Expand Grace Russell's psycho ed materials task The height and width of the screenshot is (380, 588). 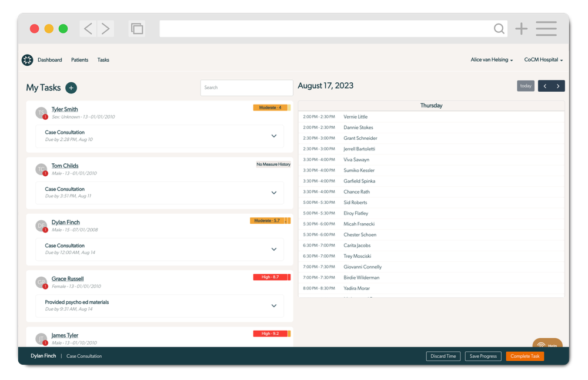click(x=273, y=305)
